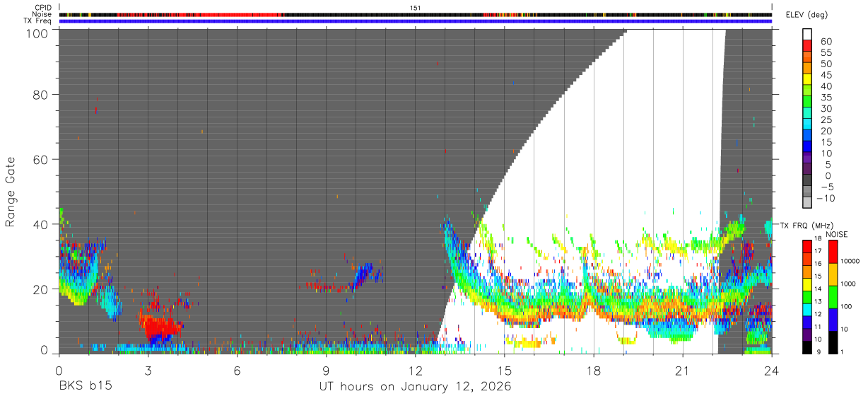Click the y-axis tick label 60

[40, 159]
